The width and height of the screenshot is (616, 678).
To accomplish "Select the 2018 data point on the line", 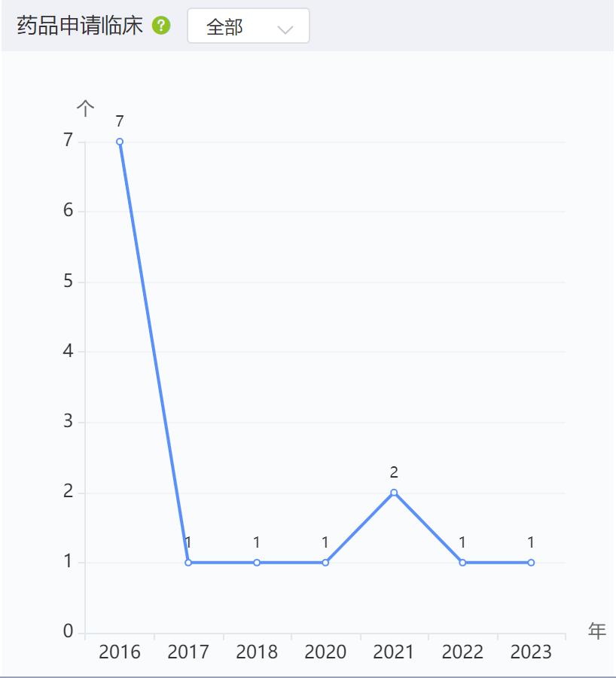I will click(x=257, y=563).
